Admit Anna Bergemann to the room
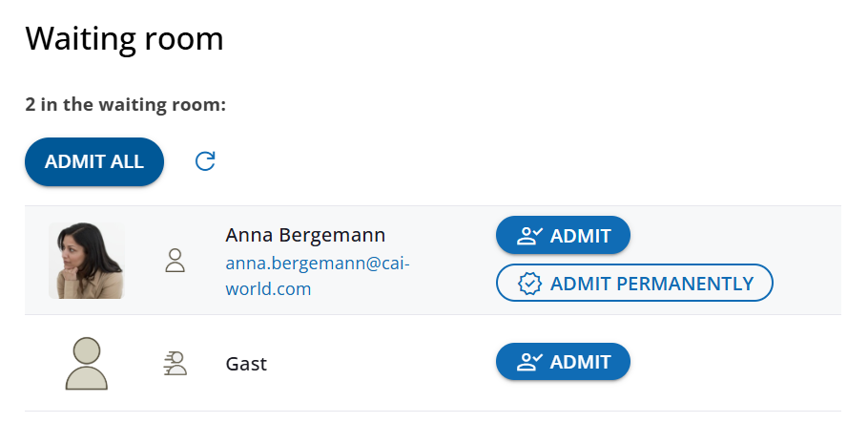This screenshot has width=868, height=444. 563,236
